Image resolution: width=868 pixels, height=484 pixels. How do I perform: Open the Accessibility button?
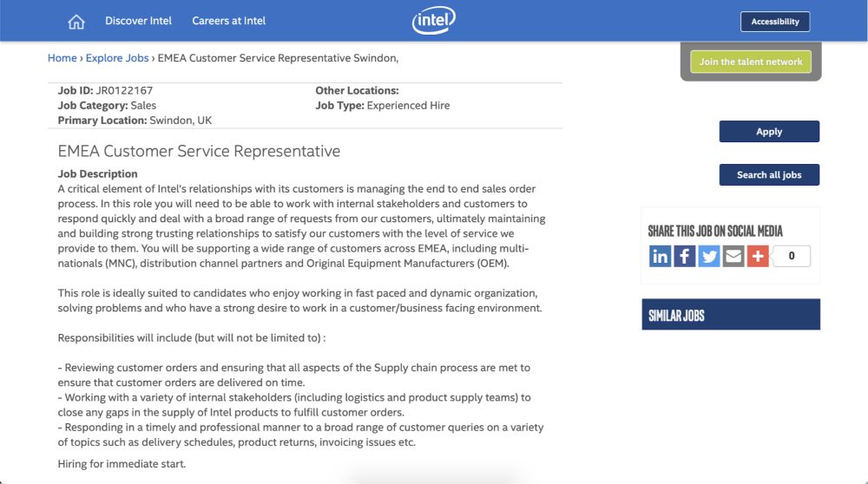tap(775, 22)
